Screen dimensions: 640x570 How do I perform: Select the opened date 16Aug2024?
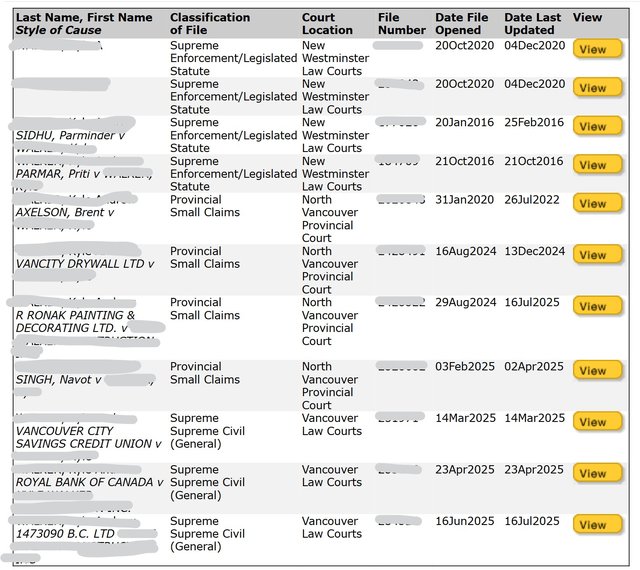(x=465, y=251)
